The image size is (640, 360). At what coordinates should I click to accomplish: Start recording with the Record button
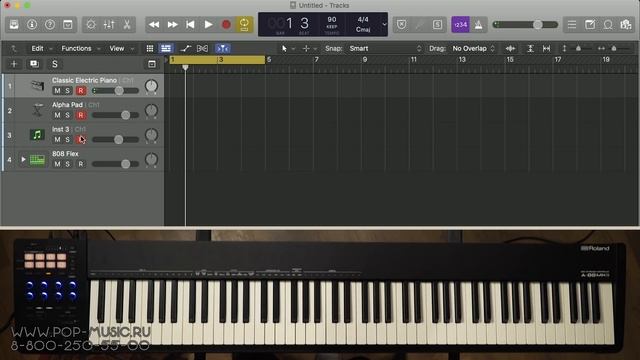[x=226, y=24]
